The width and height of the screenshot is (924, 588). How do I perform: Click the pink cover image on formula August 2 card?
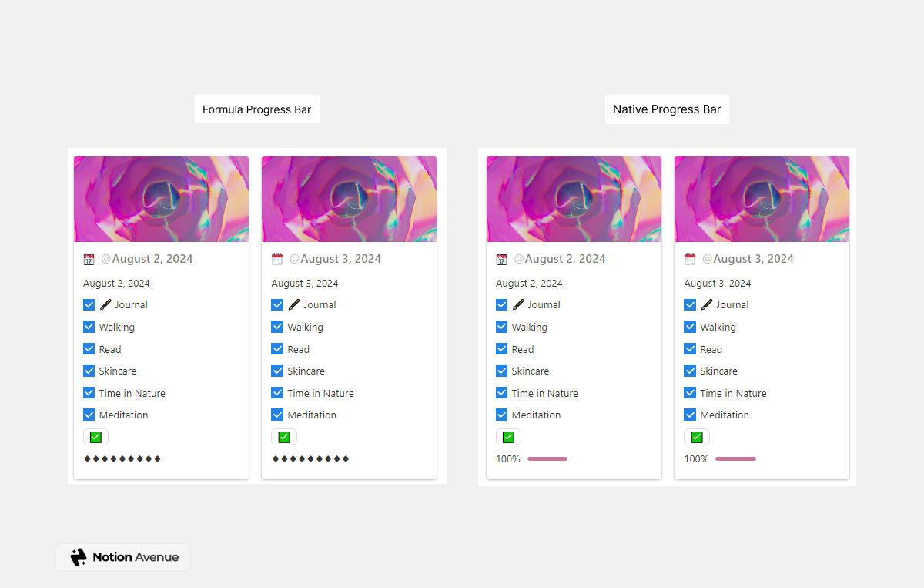[161, 198]
